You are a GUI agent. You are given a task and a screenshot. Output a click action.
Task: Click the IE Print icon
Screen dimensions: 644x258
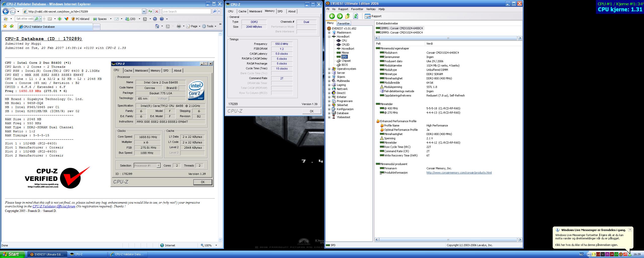pos(179,26)
